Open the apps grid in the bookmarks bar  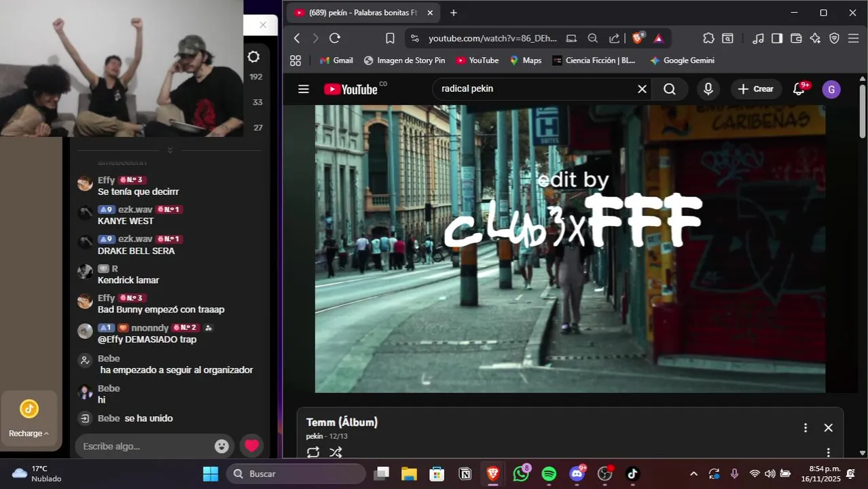tap(295, 60)
